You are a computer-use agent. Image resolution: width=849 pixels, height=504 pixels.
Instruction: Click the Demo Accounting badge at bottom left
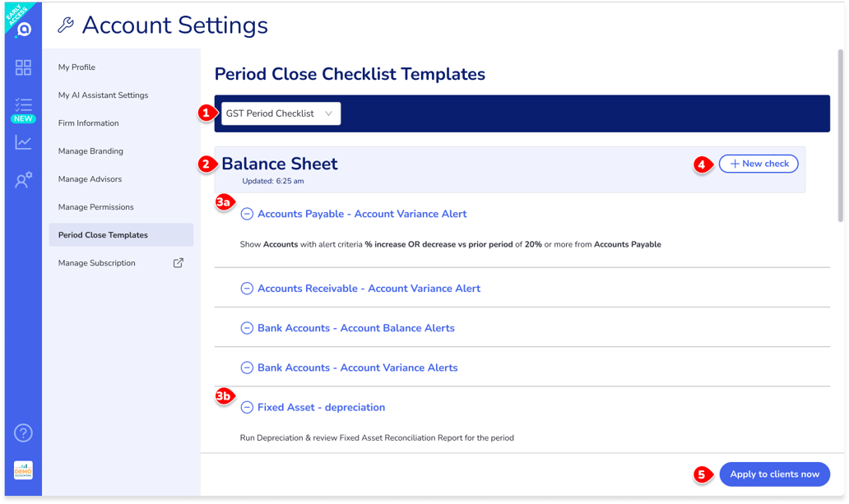click(x=23, y=471)
